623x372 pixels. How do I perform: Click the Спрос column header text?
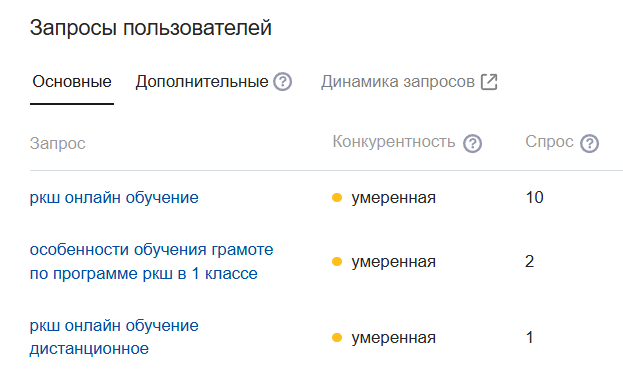pyautogui.click(x=549, y=142)
